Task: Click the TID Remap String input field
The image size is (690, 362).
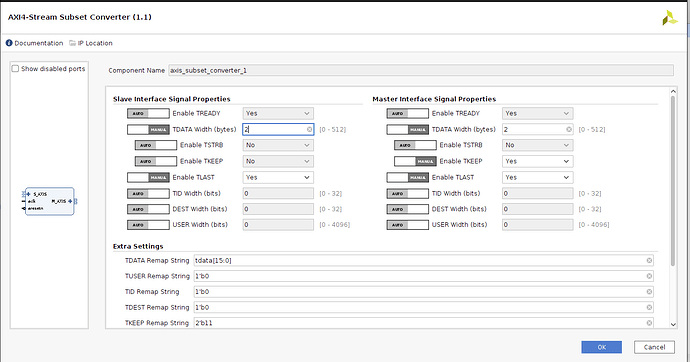Action: [423, 292]
